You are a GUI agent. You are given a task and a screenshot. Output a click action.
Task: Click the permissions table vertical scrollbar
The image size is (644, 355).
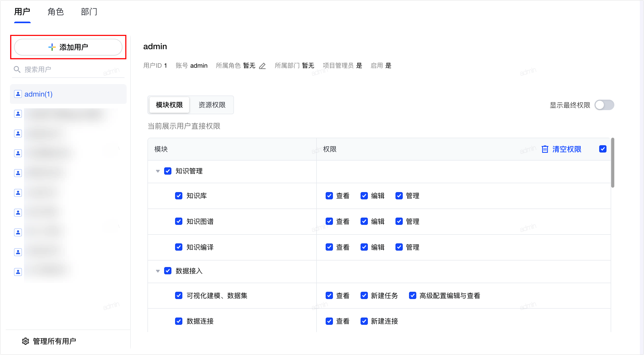pyautogui.click(x=613, y=163)
